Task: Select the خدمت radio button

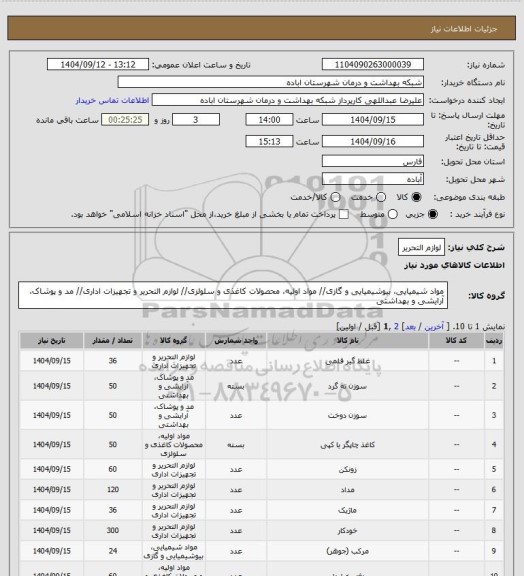Action: [x=381, y=197]
